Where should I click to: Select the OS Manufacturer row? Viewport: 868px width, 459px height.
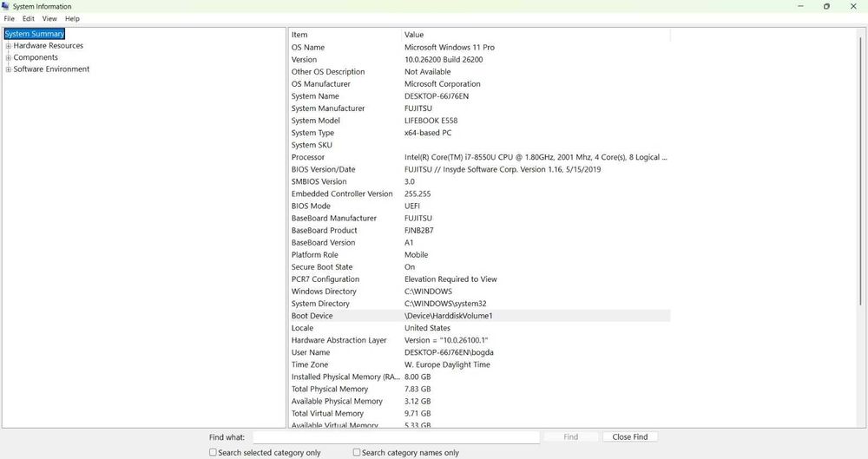click(479, 83)
